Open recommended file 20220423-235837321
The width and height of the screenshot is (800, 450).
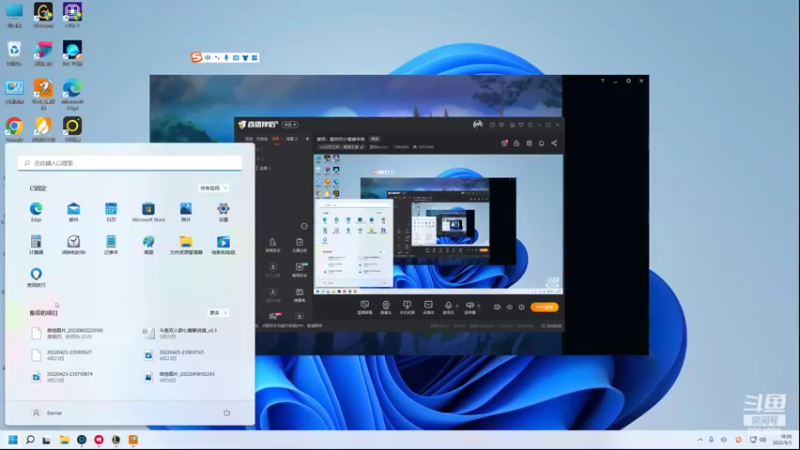tap(176, 355)
